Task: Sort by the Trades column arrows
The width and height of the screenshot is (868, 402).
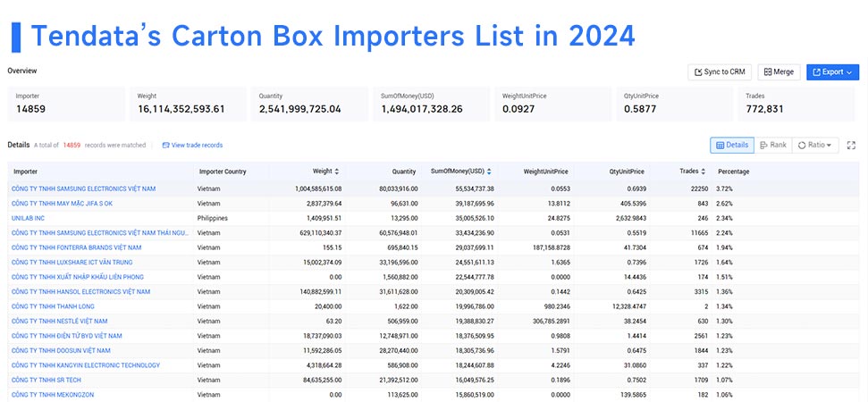Action: click(703, 172)
